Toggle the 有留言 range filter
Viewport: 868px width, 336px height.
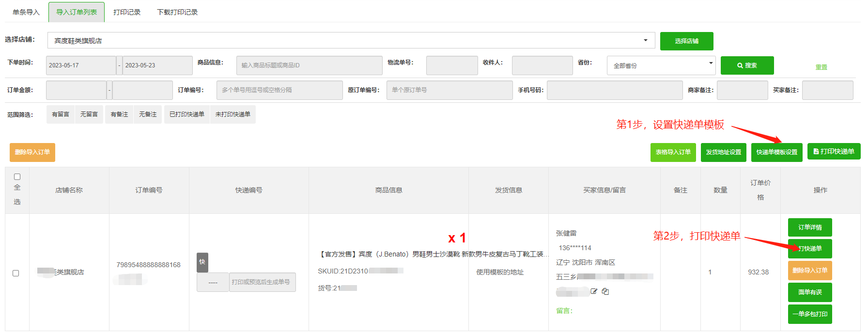pos(61,114)
